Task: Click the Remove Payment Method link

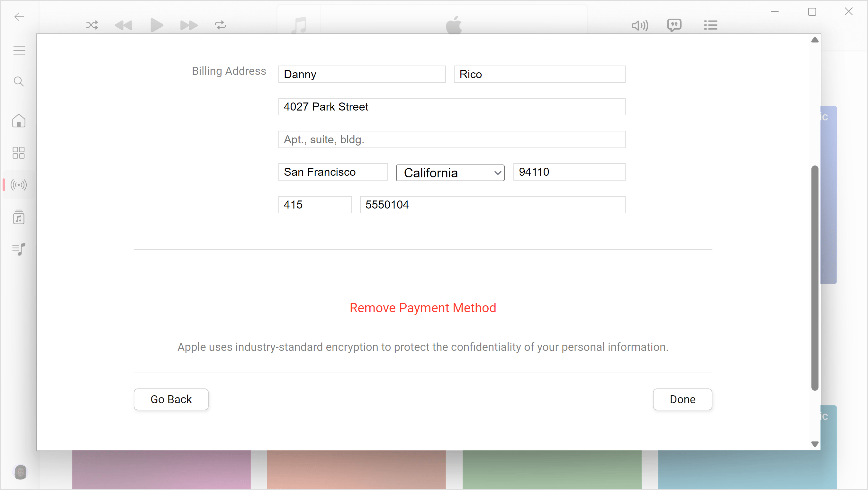Action: [x=423, y=307]
